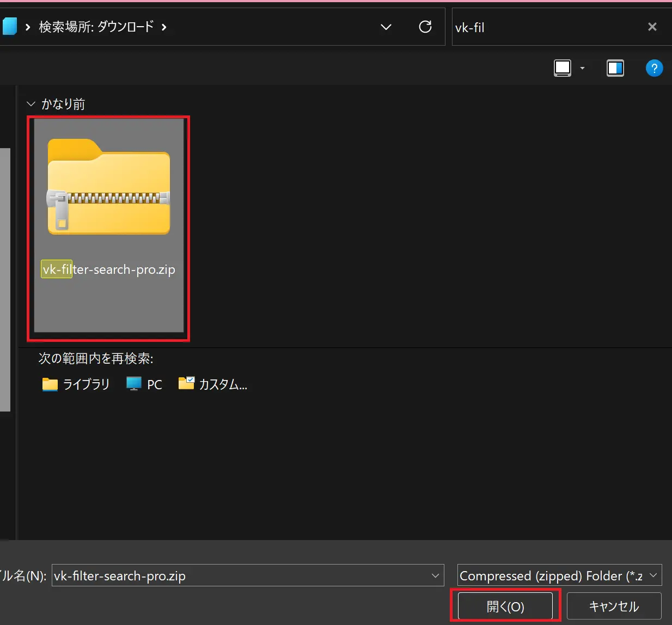This screenshot has height=625, width=672.
Task: Click the 開く(O) open button
Action: [505, 606]
